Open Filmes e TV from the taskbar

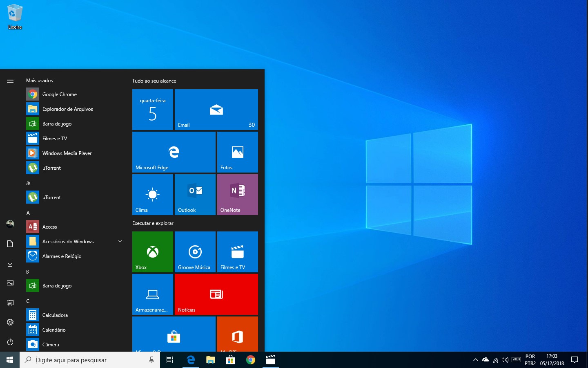pos(270,360)
